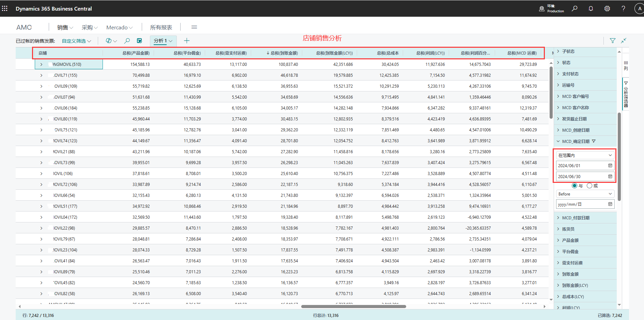Open the 在范围内 condition dropdown
This screenshot has height=320, width=644.
coord(585,155)
